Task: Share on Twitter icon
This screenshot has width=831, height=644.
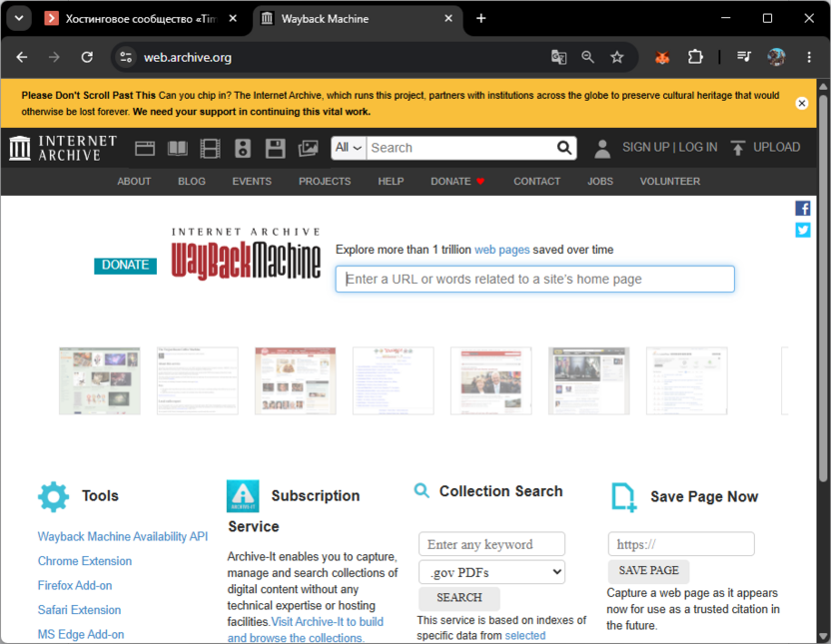Action: [x=802, y=230]
